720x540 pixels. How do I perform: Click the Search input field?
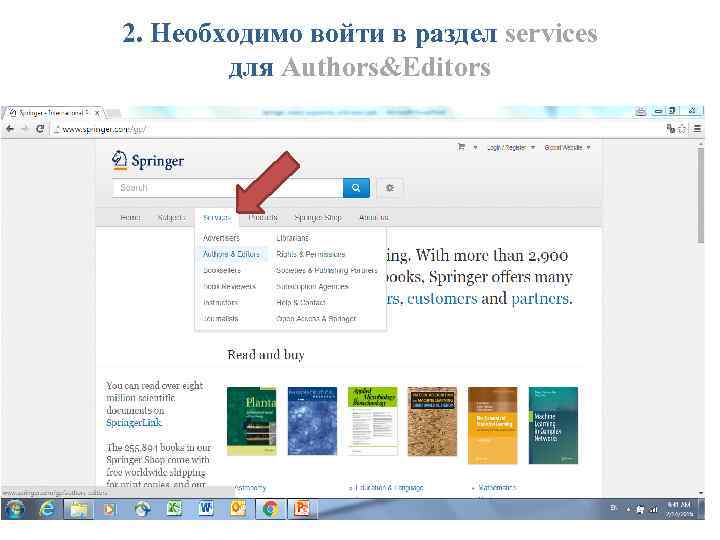pyautogui.click(x=227, y=188)
